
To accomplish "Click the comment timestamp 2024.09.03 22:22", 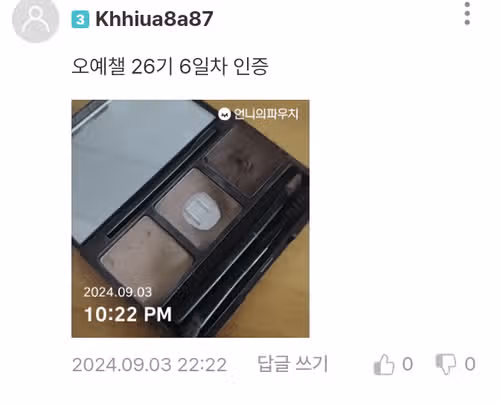I will point(149,364).
